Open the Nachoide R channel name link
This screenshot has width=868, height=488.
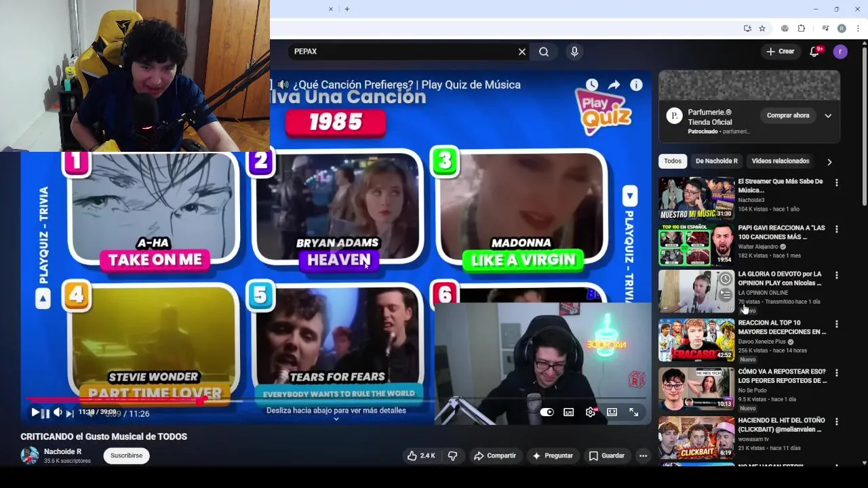coord(62,451)
